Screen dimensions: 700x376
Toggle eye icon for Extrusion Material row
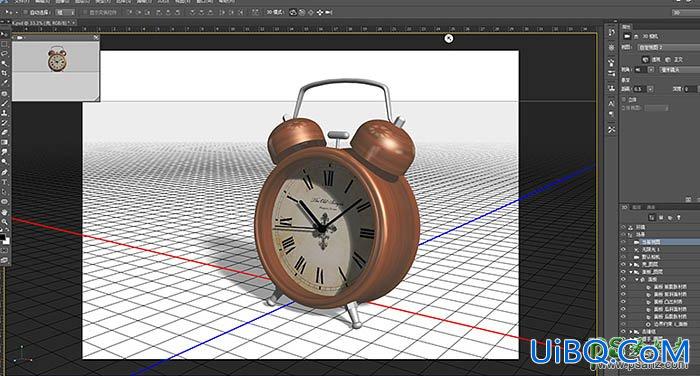click(x=623, y=302)
